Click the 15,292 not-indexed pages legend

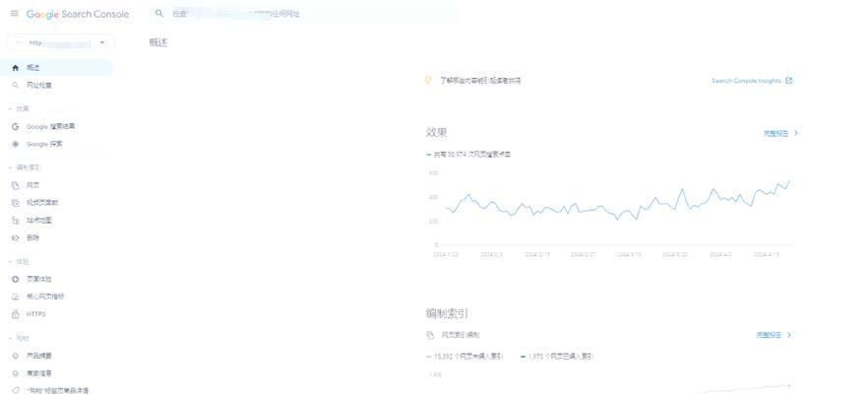pyautogui.click(x=465, y=357)
